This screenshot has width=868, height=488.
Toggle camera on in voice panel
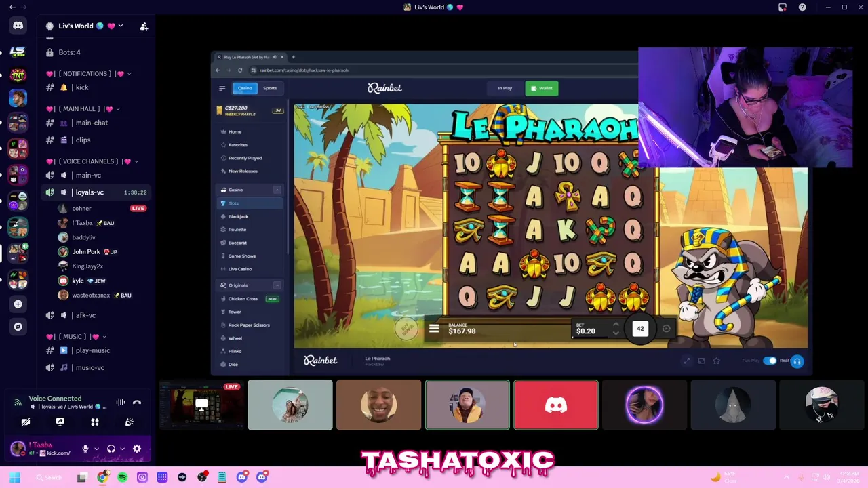point(26,422)
